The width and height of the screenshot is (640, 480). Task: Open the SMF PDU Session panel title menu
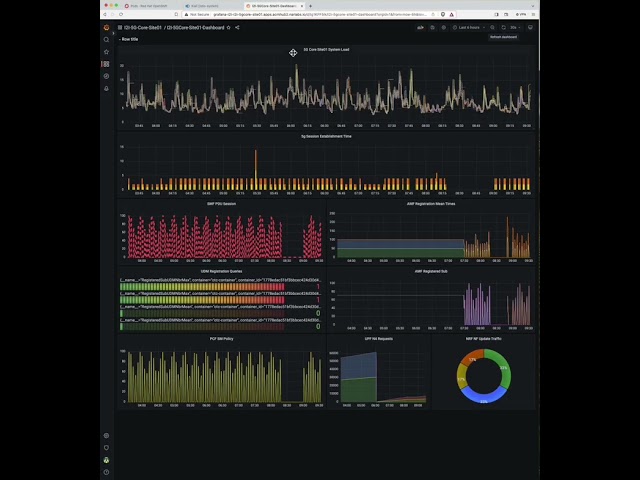coord(221,204)
